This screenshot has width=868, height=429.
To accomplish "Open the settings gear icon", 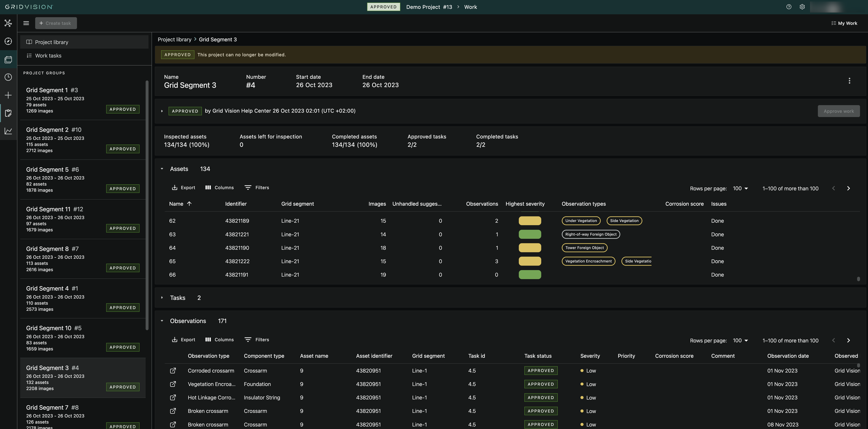I will (x=802, y=7).
